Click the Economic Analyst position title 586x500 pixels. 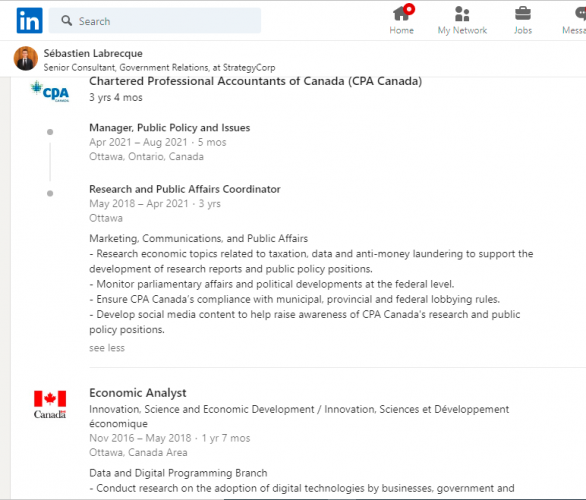(138, 393)
